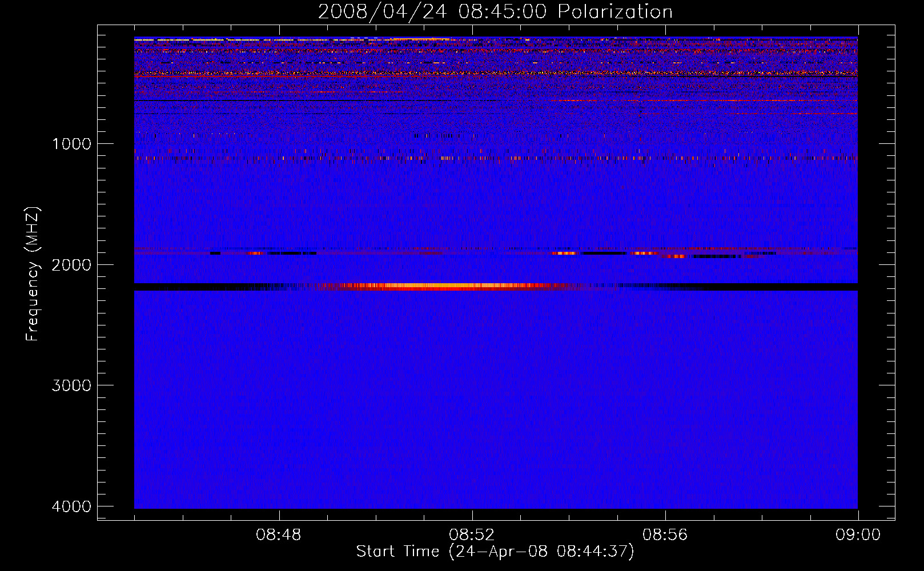Click the 3000 frequency tick label

coord(71,385)
